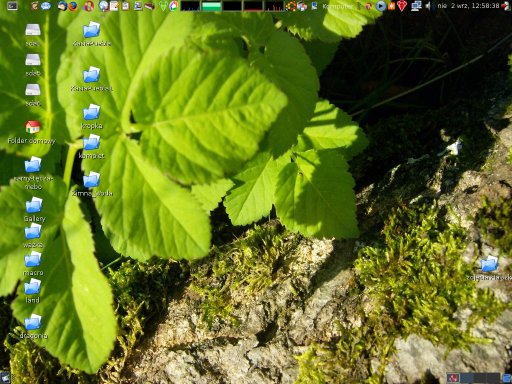The height and width of the screenshot is (384, 512).
Task: Open the text editor notepad launcher
Action: pyautogui.click(x=114, y=6)
